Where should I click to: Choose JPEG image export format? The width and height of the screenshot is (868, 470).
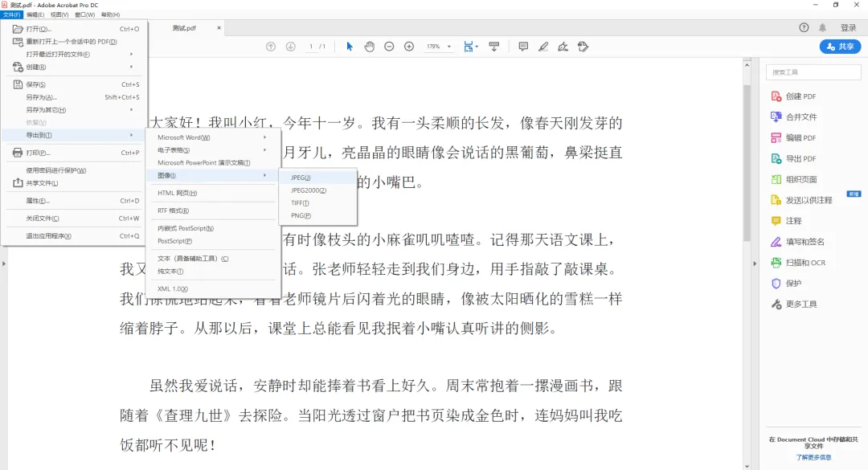pyautogui.click(x=317, y=178)
